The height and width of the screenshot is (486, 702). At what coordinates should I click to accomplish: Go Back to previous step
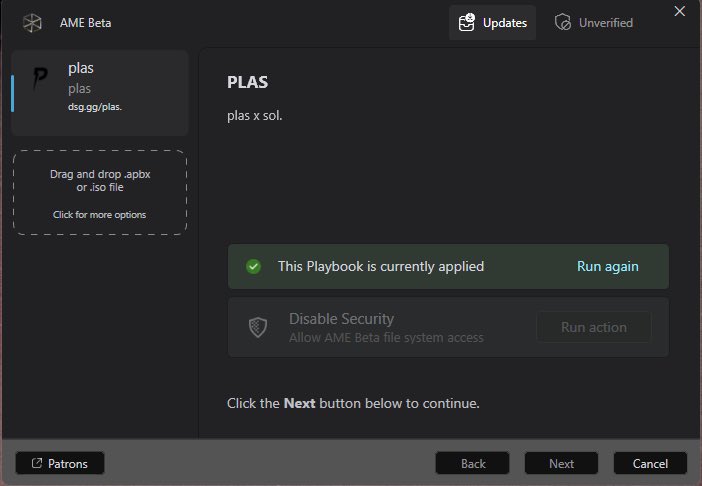tap(472, 463)
